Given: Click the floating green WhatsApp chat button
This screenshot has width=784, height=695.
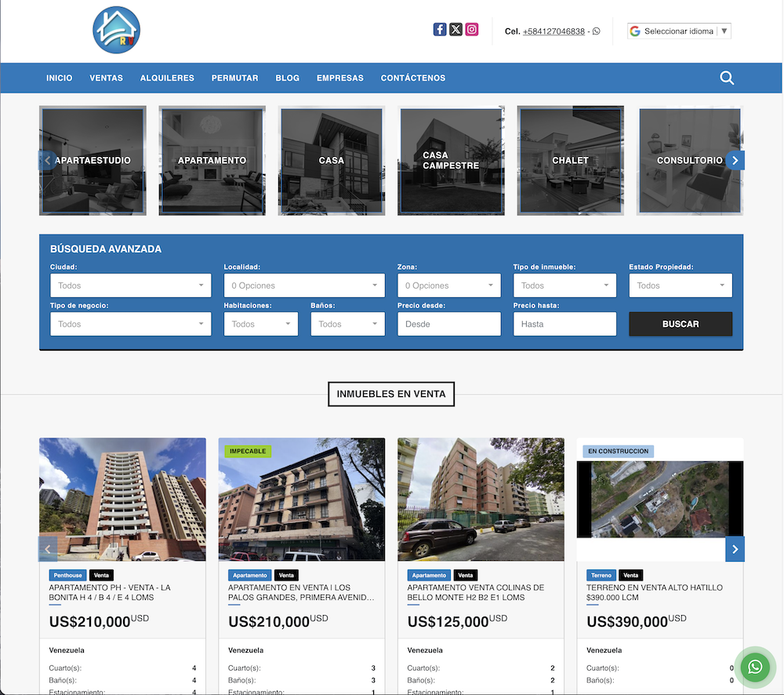Looking at the screenshot, I should point(754,666).
